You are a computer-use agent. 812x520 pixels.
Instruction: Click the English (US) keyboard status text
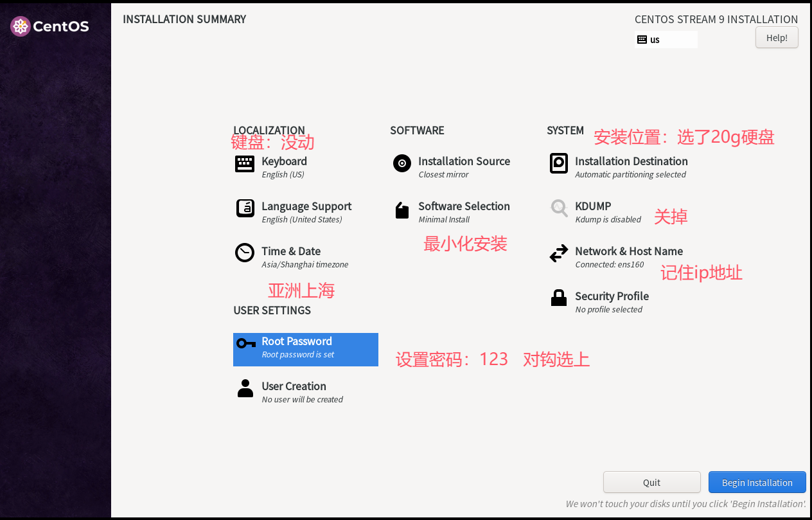pos(283,175)
